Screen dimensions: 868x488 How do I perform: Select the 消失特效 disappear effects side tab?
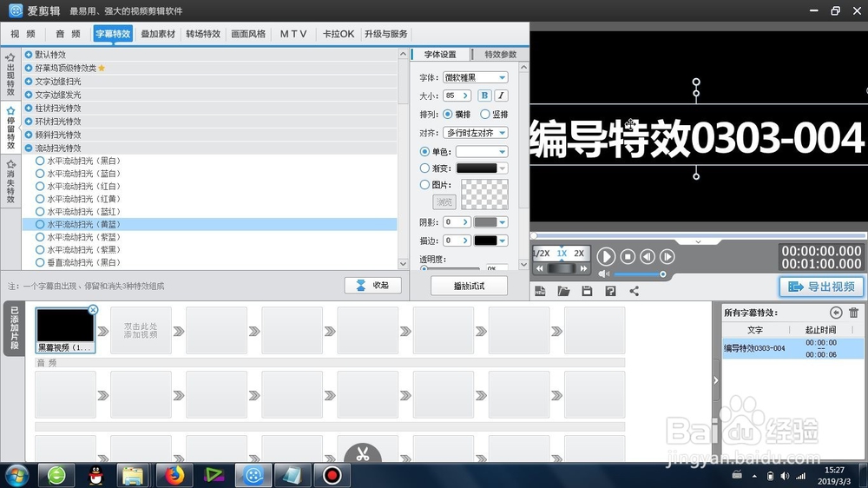(10, 181)
